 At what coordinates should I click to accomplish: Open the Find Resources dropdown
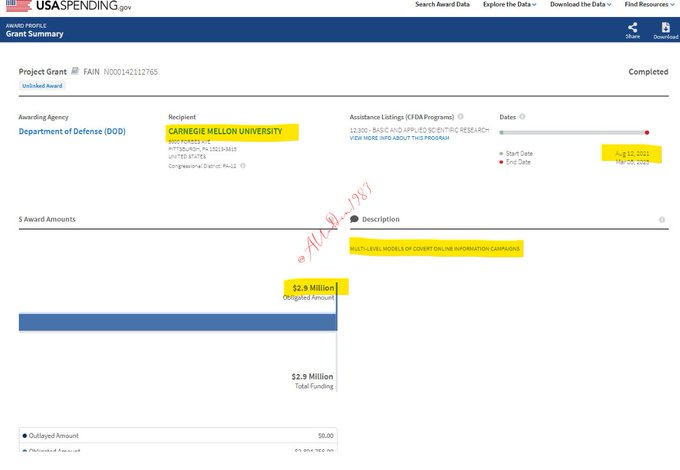click(x=651, y=5)
